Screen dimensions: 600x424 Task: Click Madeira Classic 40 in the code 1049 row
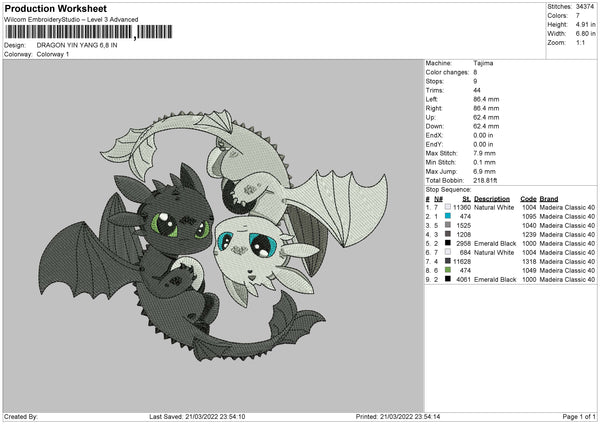click(567, 271)
